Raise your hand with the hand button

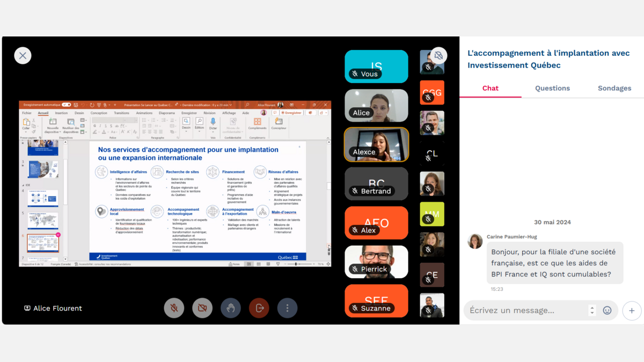point(231,308)
